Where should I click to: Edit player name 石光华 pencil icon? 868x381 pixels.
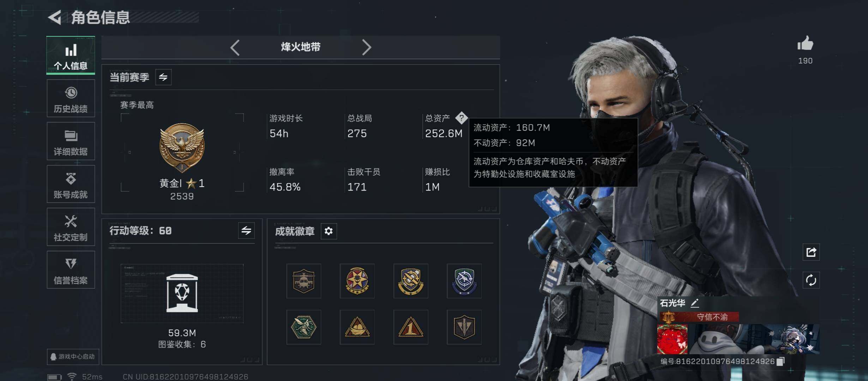694,303
